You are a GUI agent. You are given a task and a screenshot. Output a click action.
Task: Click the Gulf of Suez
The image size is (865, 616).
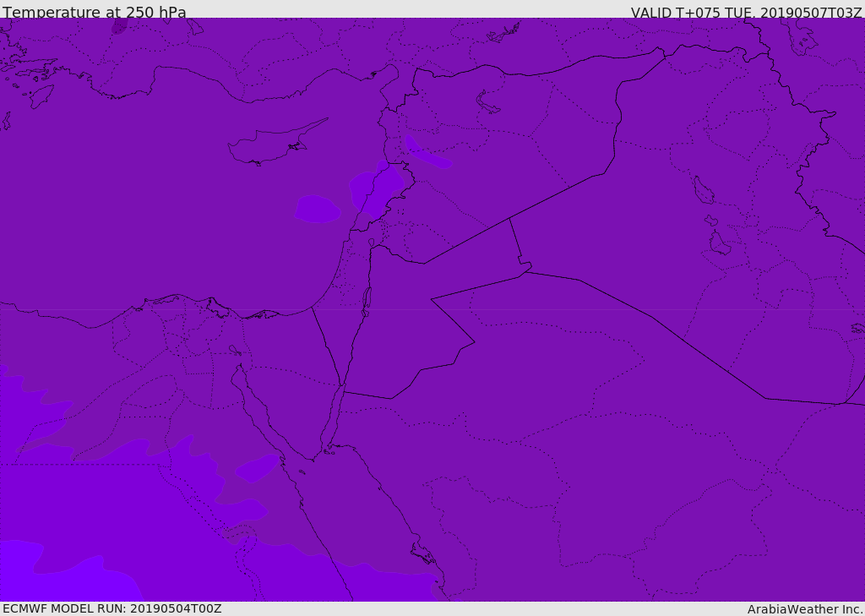pos(253,404)
